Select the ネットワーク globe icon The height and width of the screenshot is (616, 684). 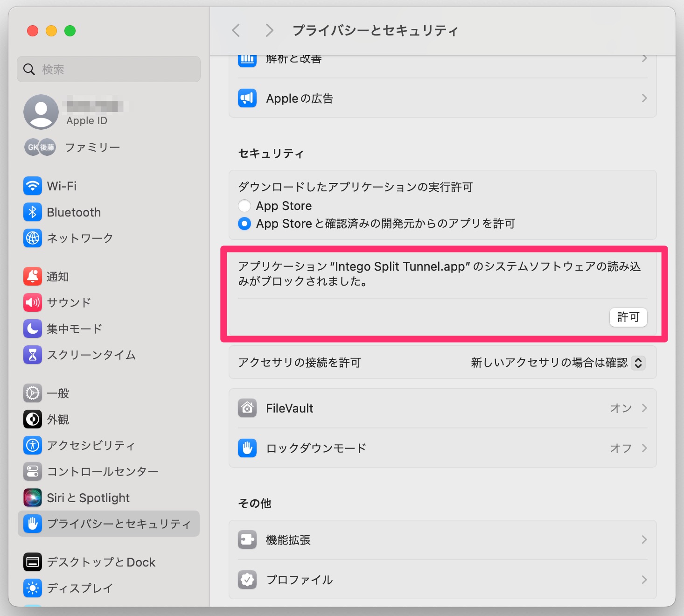pos(33,238)
